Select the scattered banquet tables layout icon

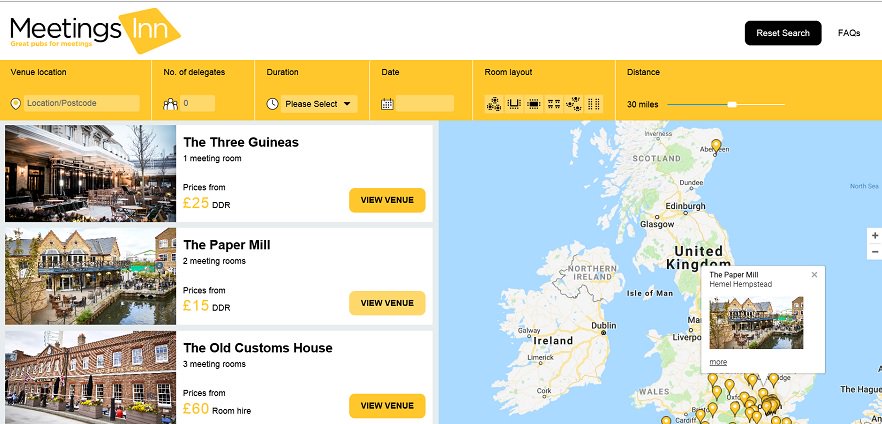pyautogui.click(x=573, y=104)
